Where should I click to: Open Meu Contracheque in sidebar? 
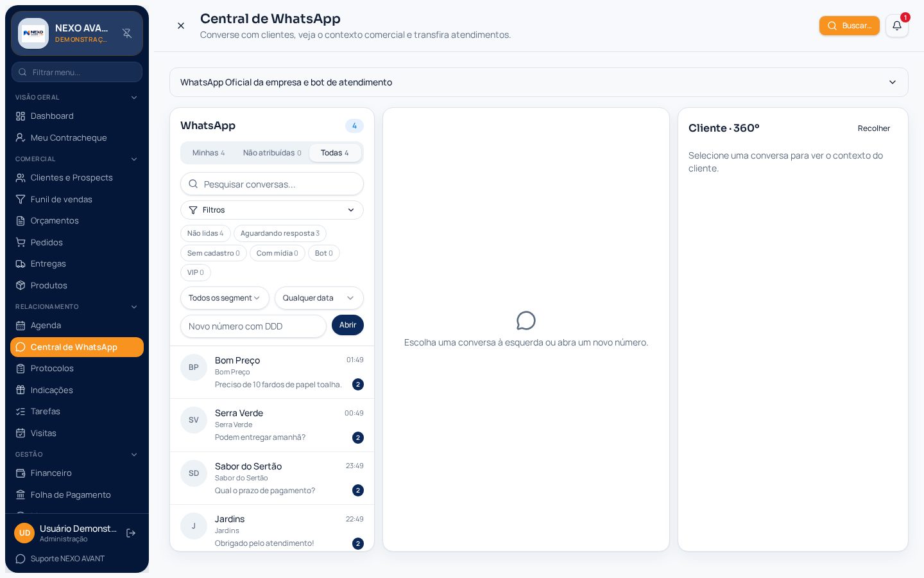coord(77,137)
